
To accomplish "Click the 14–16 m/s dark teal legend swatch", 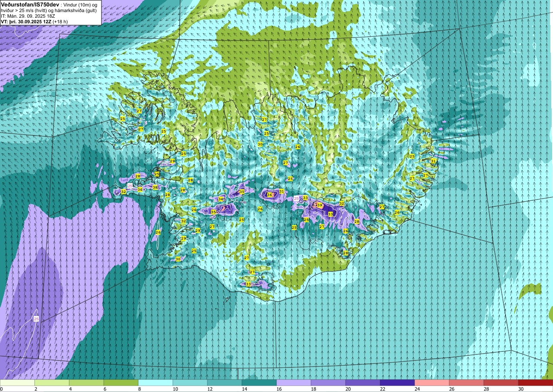I will point(259,383).
